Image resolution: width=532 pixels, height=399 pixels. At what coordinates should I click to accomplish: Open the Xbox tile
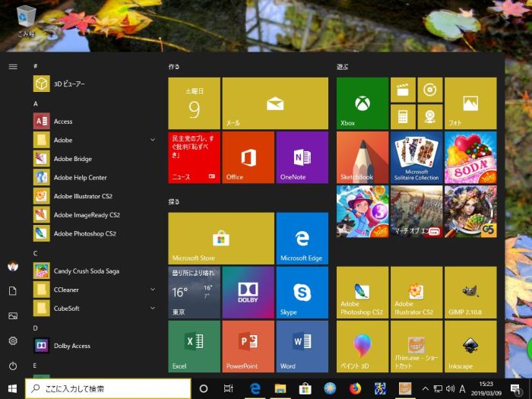(362, 103)
